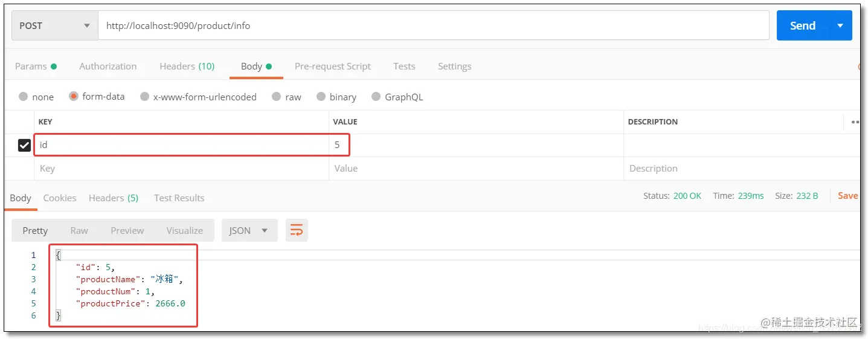Open the JSON format dropdown
The width and height of the screenshot is (868, 339).
tap(249, 230)
